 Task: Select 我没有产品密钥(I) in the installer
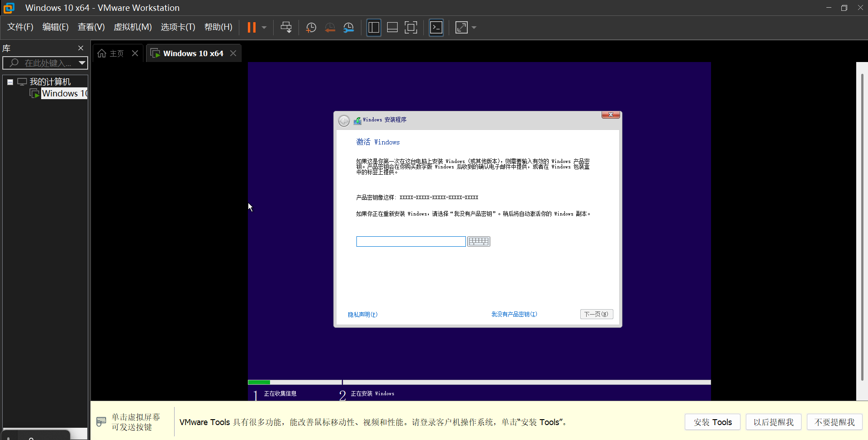pyautogui.click(x=514, y=314)
